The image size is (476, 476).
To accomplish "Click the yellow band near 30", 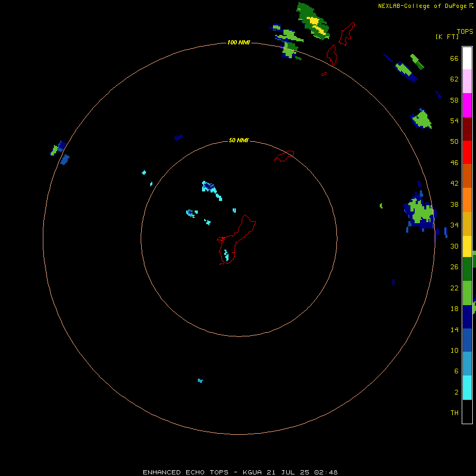I will pos(467,246).
